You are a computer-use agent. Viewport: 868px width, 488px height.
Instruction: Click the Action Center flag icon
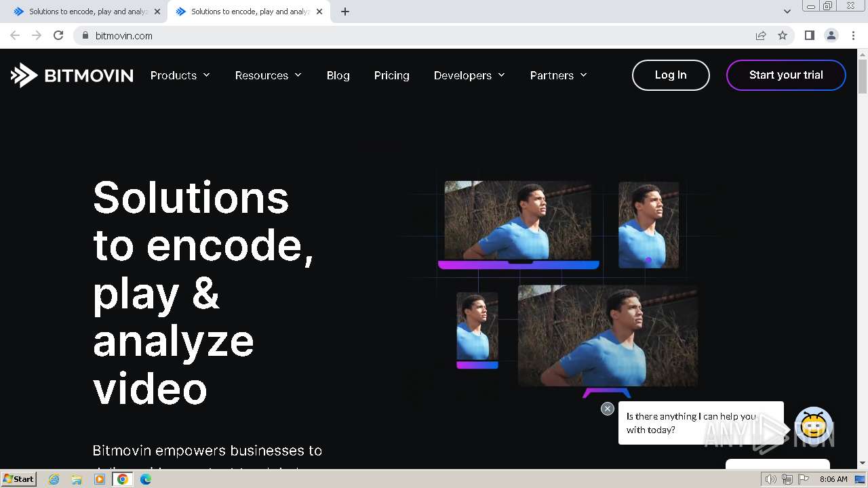coord(803,479)
